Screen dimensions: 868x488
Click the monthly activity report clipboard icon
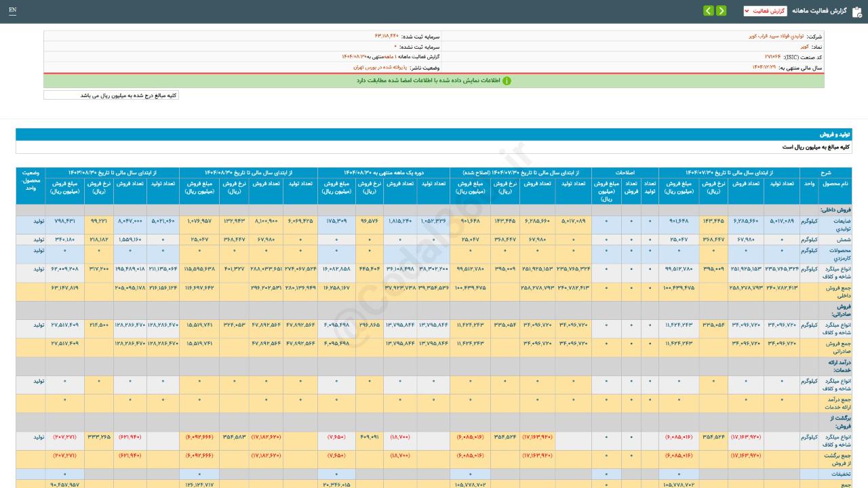[x=856, y=12]
